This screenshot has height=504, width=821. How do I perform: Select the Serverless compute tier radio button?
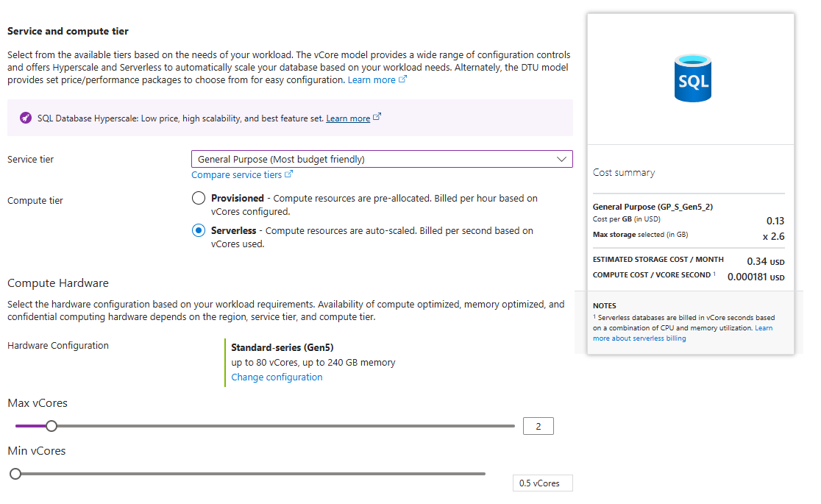coord(199,230)
